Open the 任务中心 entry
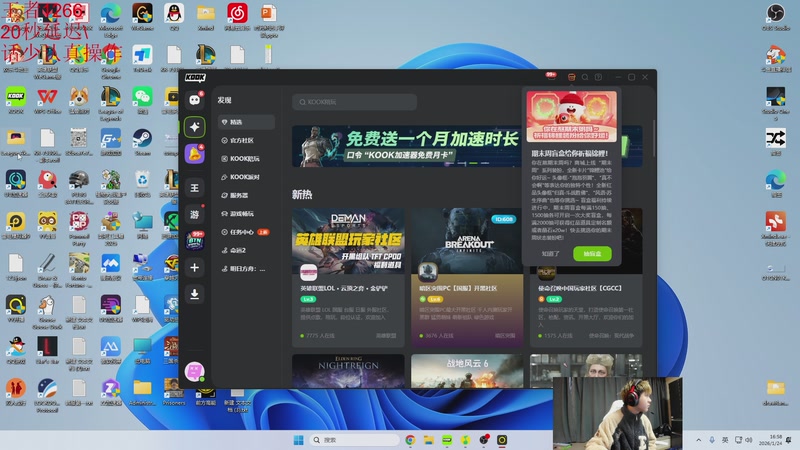The image size is (800, 450). (246, 232)
